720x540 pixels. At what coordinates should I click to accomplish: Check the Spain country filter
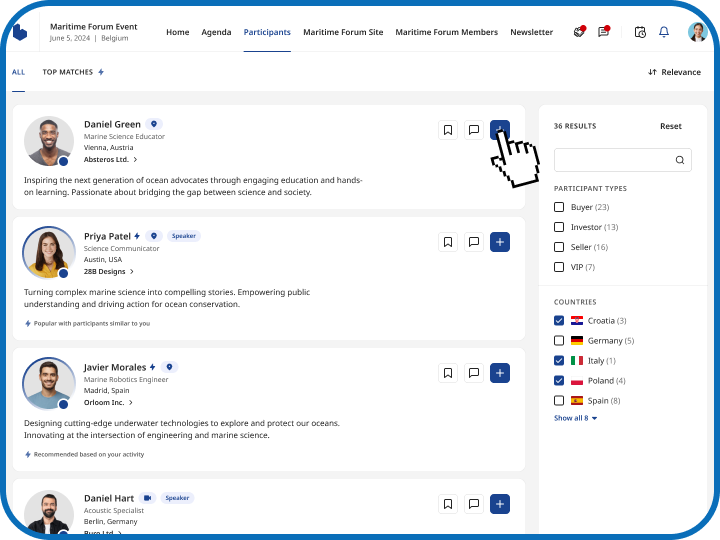click(x=559, y=400)
